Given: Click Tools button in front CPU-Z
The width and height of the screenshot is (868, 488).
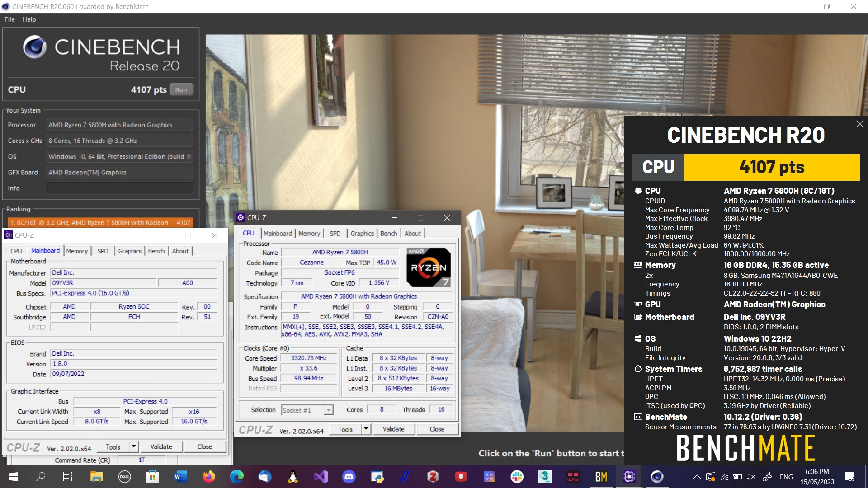Looking at the screenshot, I should [345, 429].
